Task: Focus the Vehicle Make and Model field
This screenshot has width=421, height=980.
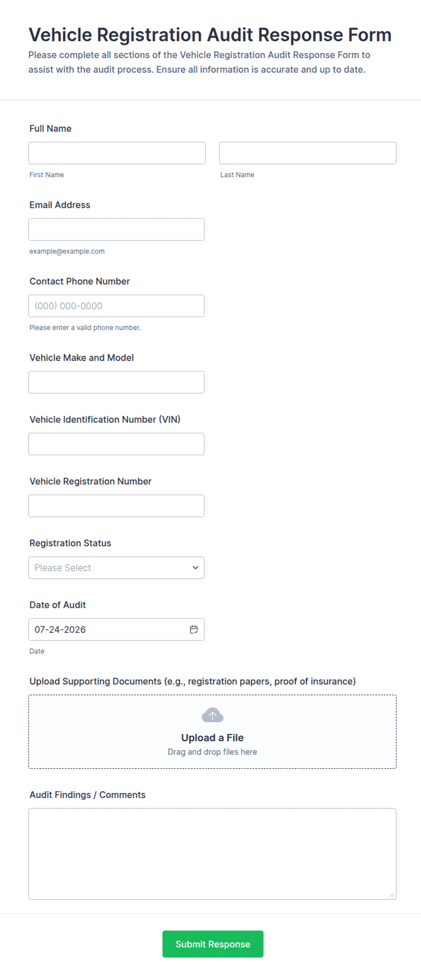Action: tap(116, 382)
